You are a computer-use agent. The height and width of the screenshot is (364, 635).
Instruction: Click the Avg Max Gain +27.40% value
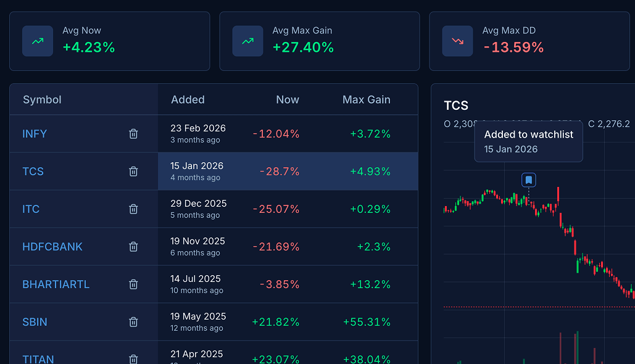coord(303,48)
